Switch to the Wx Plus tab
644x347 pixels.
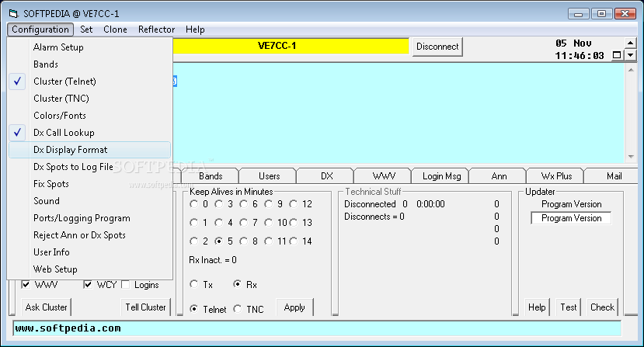tap(556, 176)
